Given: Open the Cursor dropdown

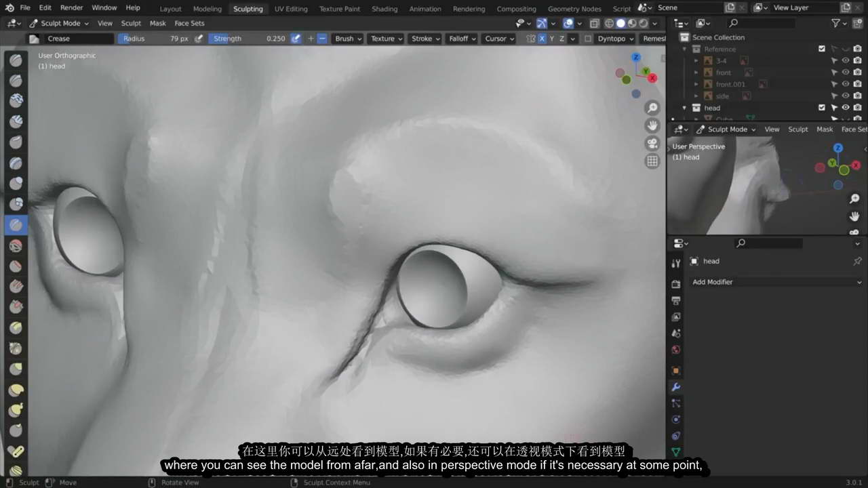Looking at the screenshot, I should (500, 39).
